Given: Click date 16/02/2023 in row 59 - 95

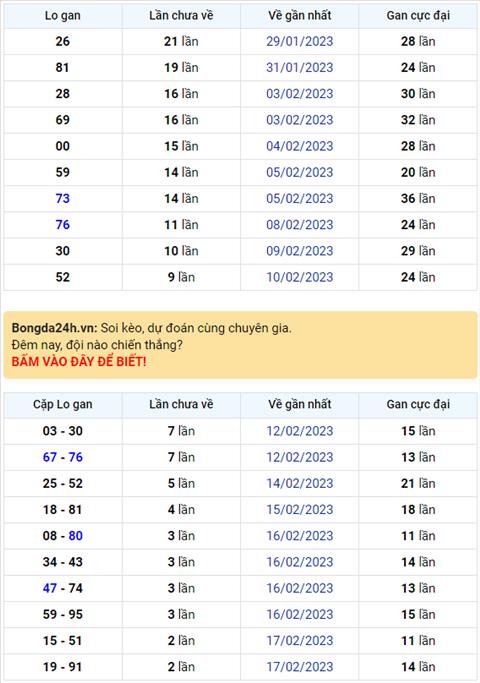Looking at the screenshot, I should click(x=300, y=614).
